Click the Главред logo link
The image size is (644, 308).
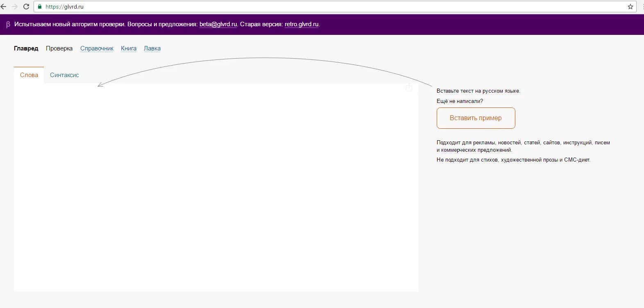(26, 48)
